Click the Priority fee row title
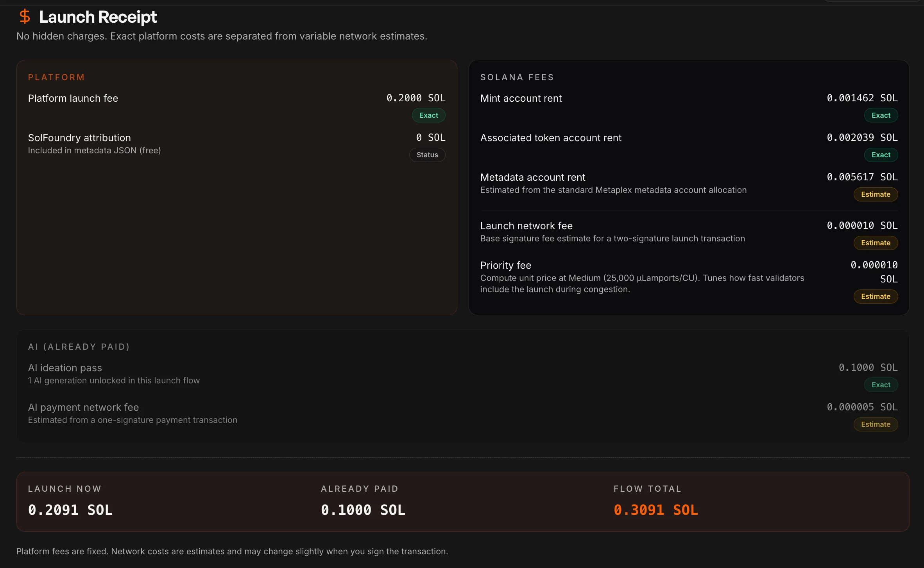924x568 pixels. pos(505,266)
